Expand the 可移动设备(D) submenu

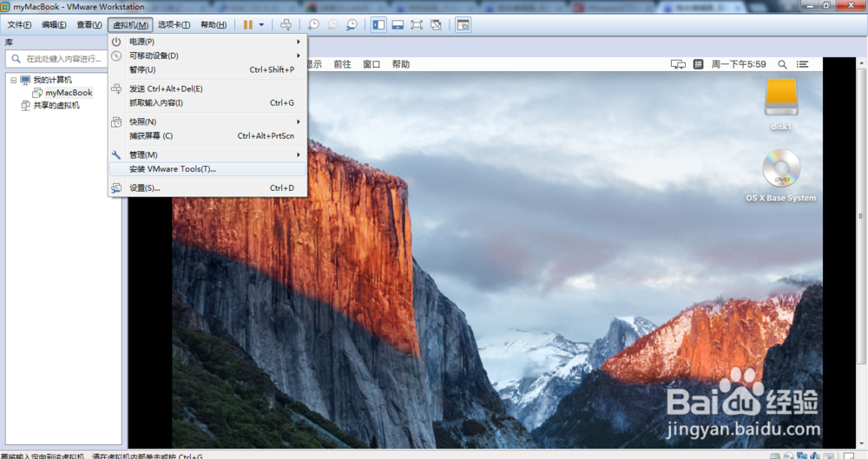pos(207,56)
